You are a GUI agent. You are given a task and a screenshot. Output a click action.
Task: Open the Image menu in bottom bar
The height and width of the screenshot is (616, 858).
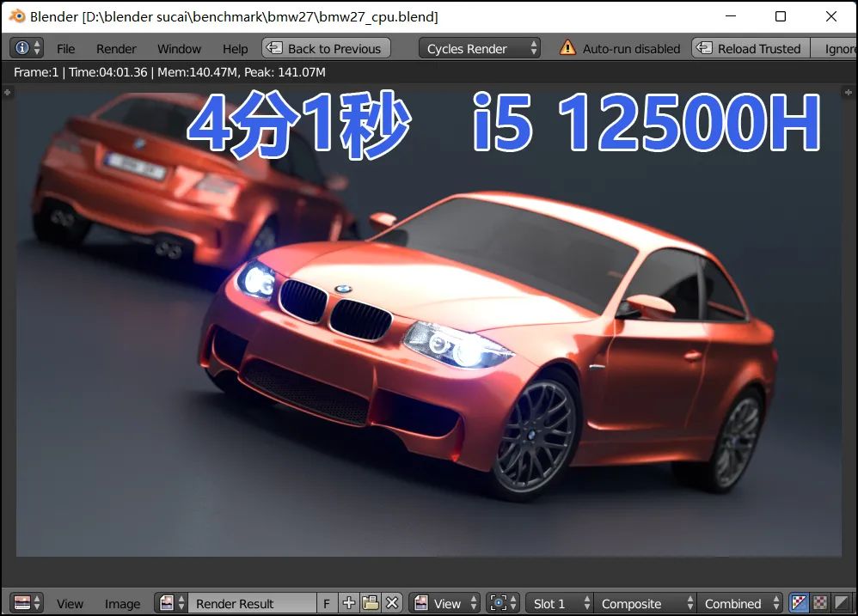122,604
